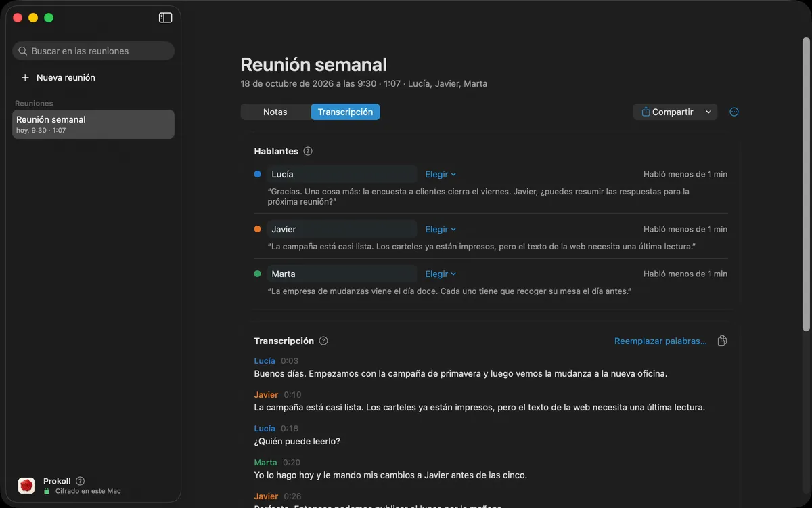Click "Habló menos de 1 min" for Javier
The width and height of the screenshot is (812, 508).
point(685,229)
